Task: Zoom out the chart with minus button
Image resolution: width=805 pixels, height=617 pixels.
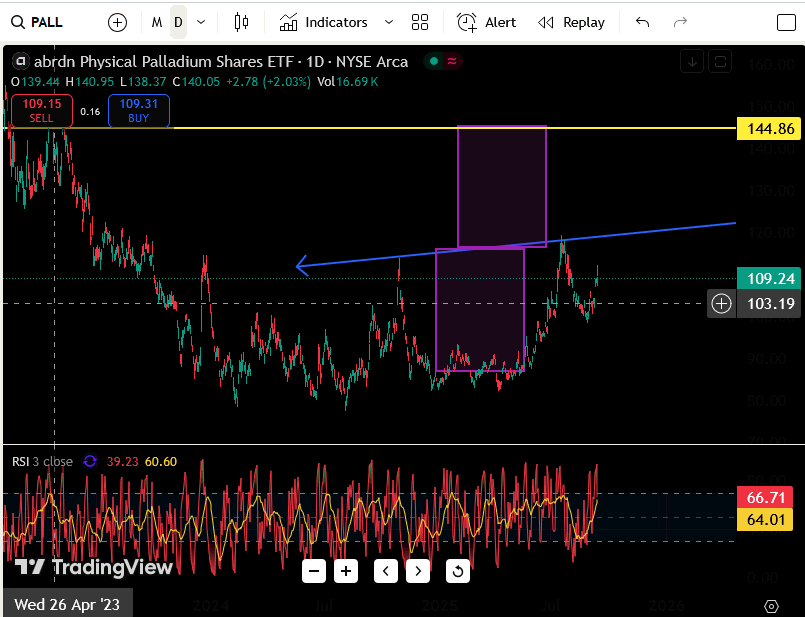Action: [x=315, y=571]
